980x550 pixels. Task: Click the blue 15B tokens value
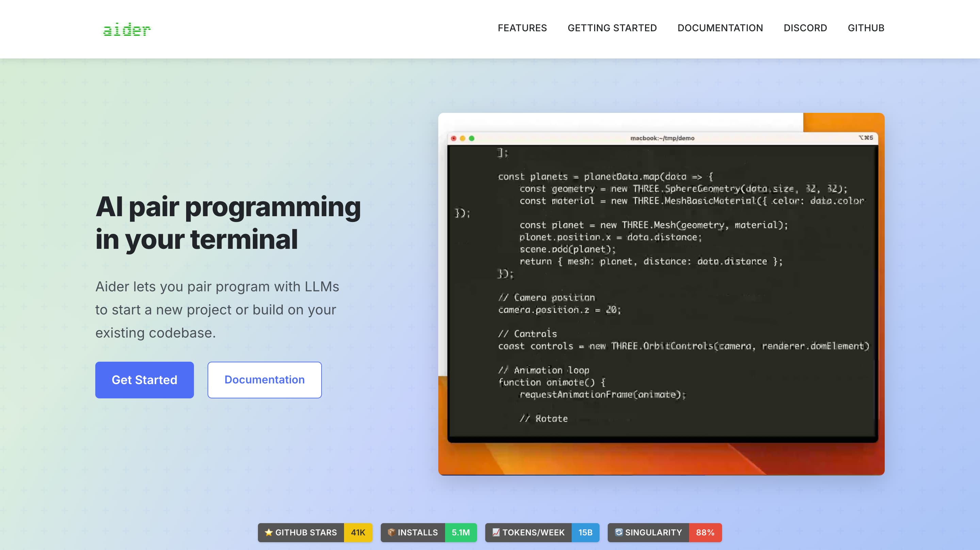tap(585, 533)
